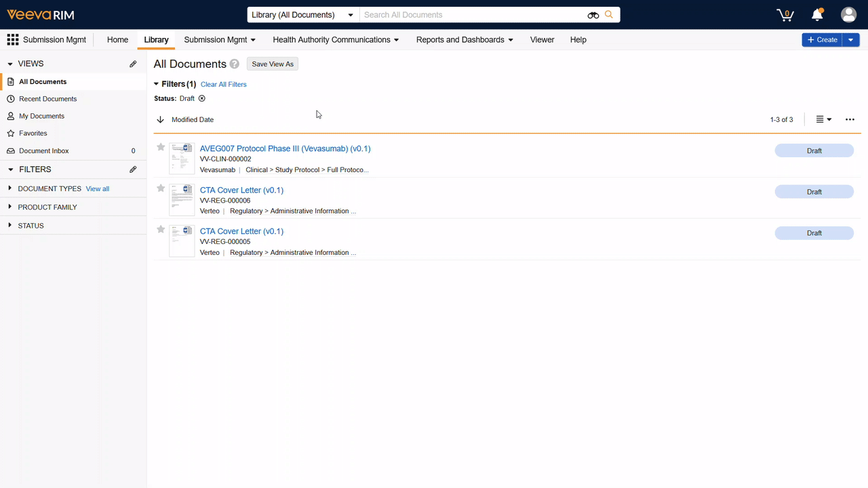Toggle the Modified Date sort direction arrow
This screenshot has width=868, height=488.
click(x=160, y=119)
